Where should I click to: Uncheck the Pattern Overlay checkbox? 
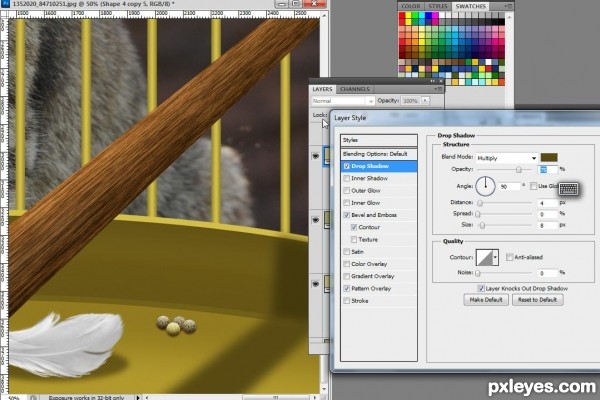[x=347, y=289]
